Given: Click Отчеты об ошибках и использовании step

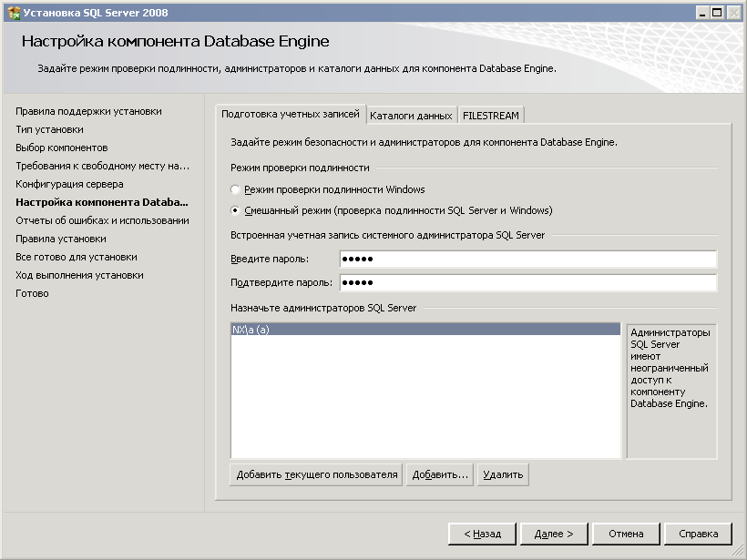Looking at the screenshot, I should click(x=102, y=220).
